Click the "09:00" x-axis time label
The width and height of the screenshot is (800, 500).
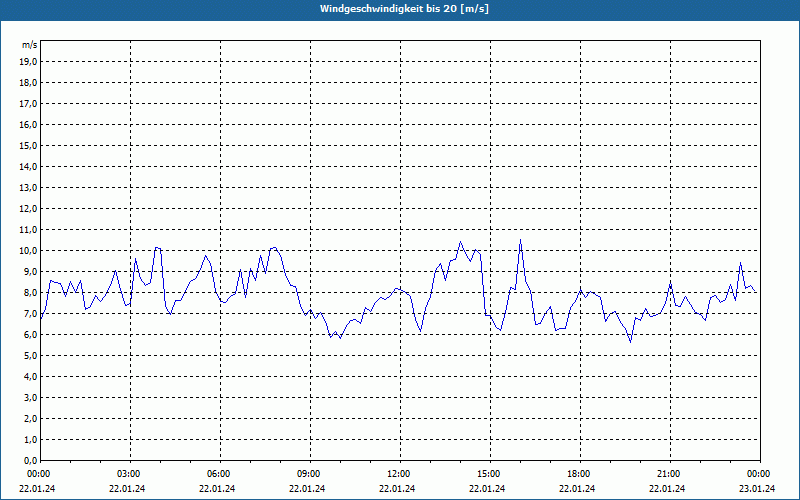tap(310, 474)
